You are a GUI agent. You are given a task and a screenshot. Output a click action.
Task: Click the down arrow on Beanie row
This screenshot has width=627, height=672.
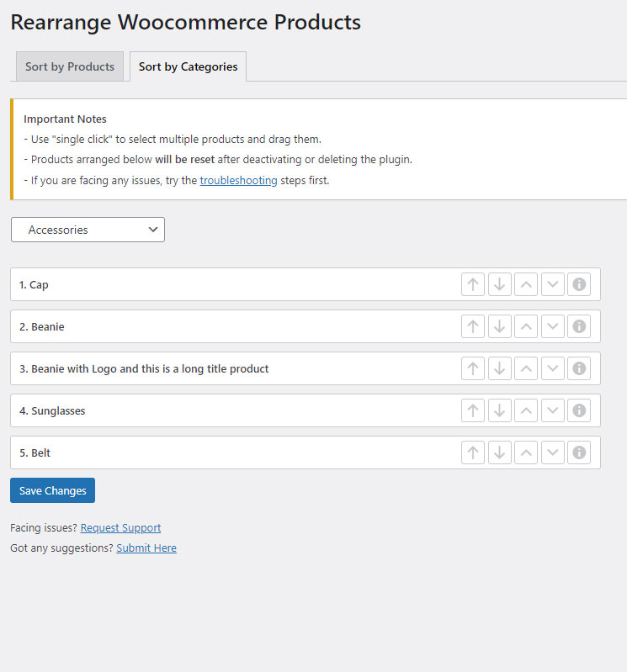coord(499,326)
